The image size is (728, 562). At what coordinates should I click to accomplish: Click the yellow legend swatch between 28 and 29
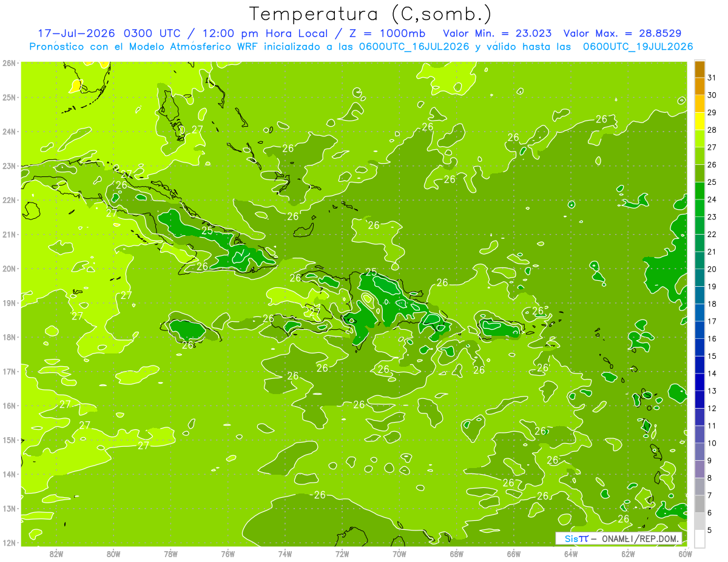click(x=700, y=121)
